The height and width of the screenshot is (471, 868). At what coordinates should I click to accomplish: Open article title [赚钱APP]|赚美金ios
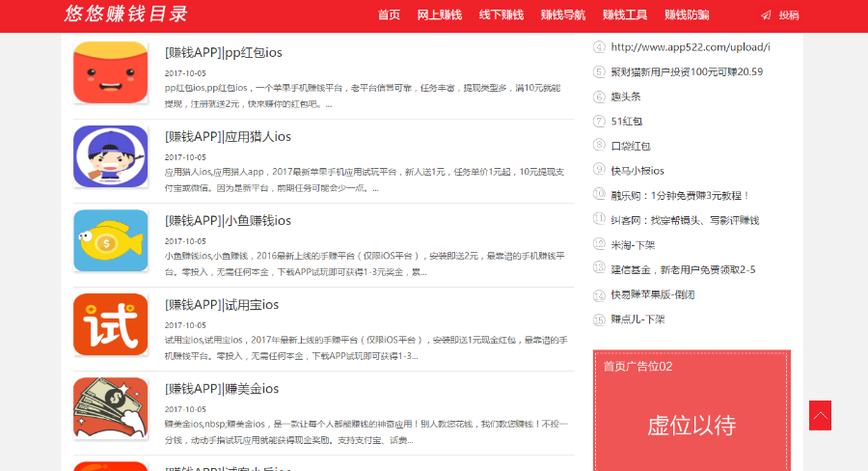pos(222,389)
